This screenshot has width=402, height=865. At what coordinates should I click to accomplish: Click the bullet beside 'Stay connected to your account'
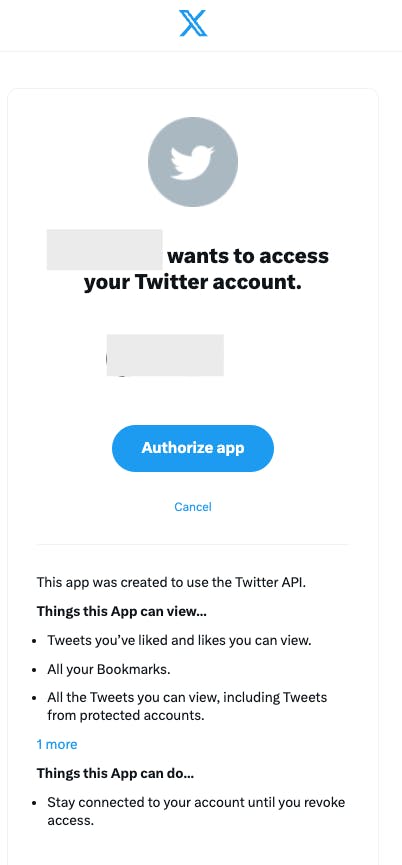point(35,803)
